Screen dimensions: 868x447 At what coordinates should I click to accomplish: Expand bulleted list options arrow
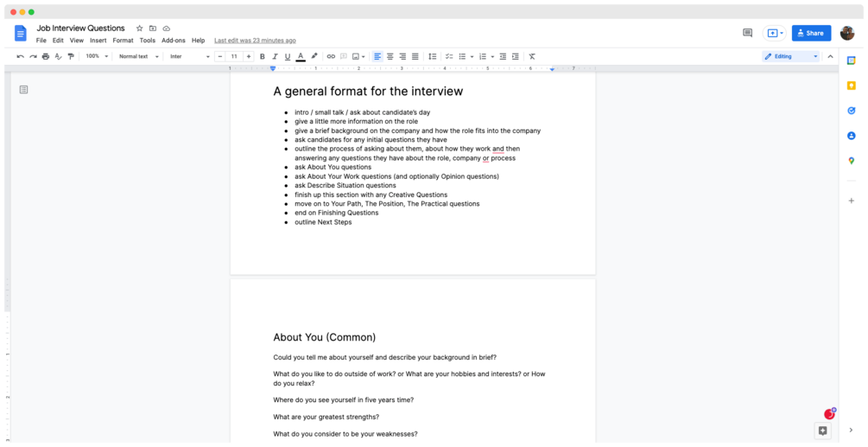click(x=472, y=56)
